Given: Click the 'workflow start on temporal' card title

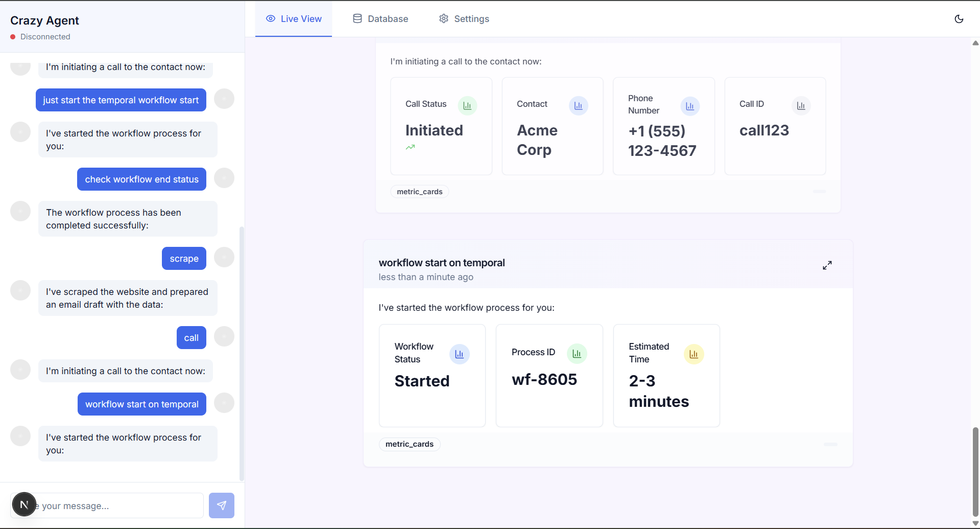Looking at the screenshot, I should pos(442,263).
